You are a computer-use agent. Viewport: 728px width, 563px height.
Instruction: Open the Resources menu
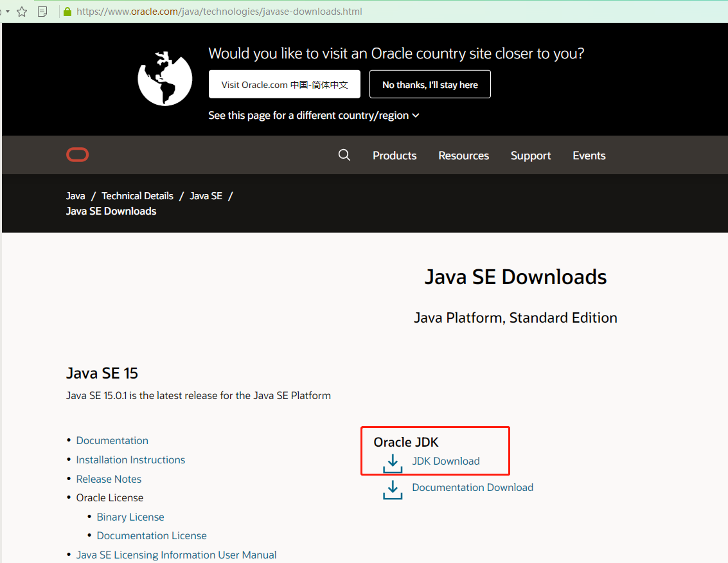tap(463, 155)
